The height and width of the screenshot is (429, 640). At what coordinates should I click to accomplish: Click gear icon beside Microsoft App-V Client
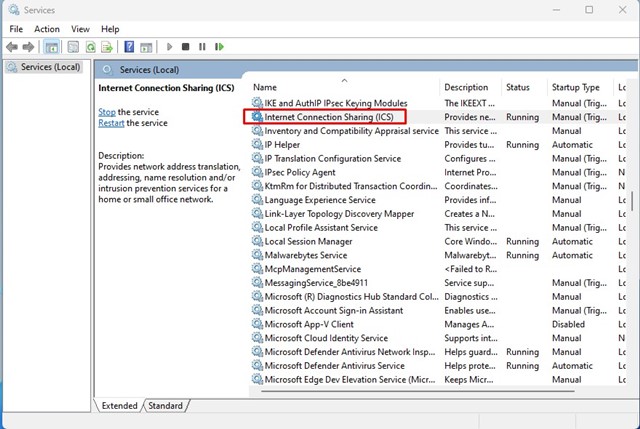click(x=257, y=324)
